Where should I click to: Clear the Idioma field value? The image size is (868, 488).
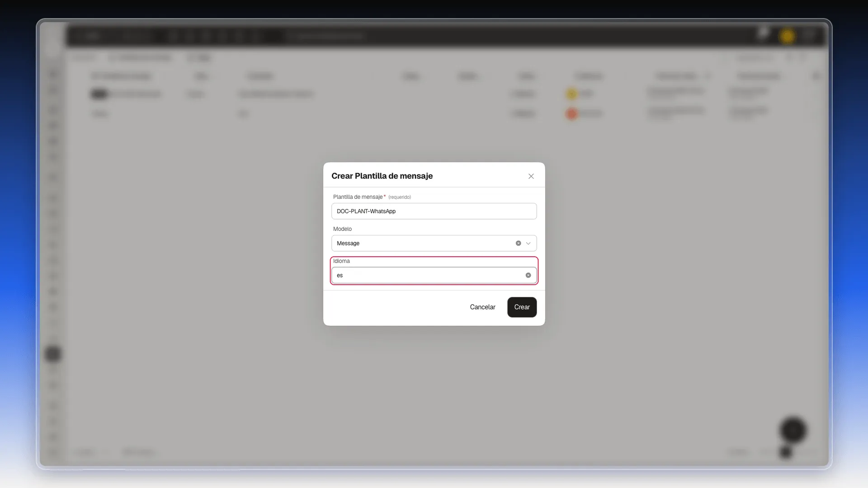tap(528, 275)
